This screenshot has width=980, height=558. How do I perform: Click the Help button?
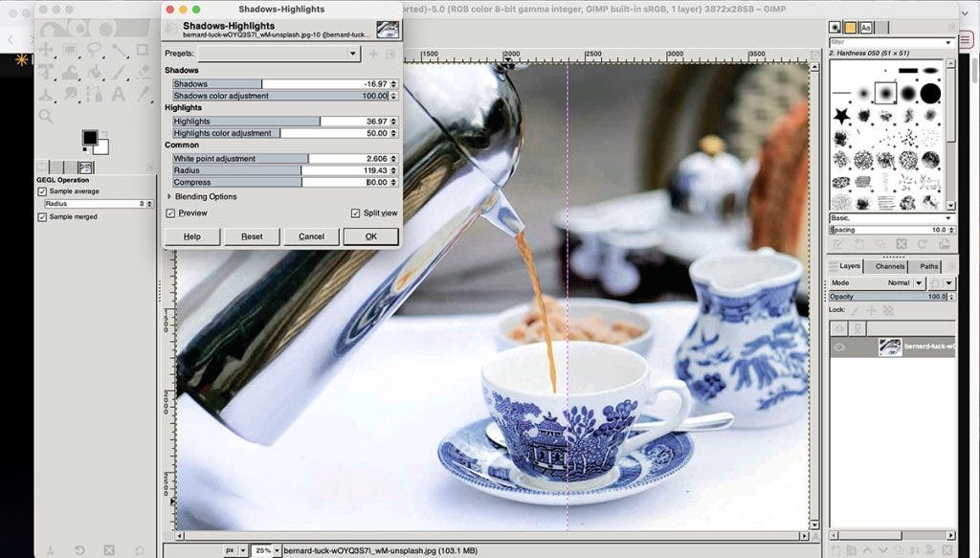pos(191,236)
